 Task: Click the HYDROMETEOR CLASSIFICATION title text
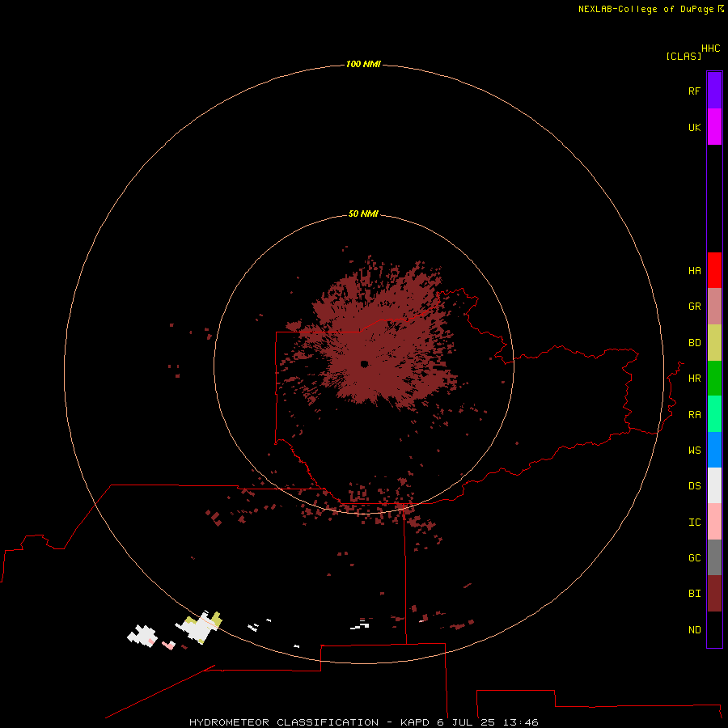(284, 722)
